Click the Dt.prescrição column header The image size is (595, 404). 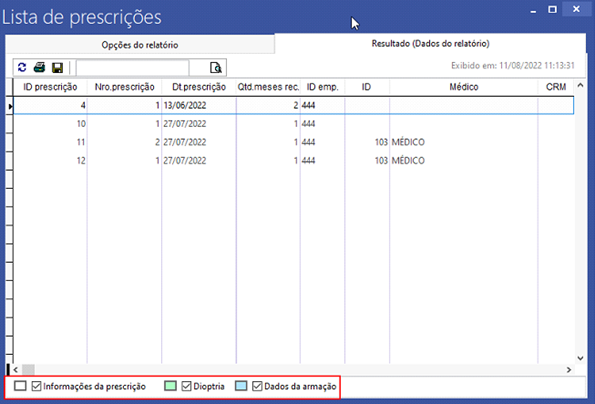pyautogui.click(x=199, y=87)
